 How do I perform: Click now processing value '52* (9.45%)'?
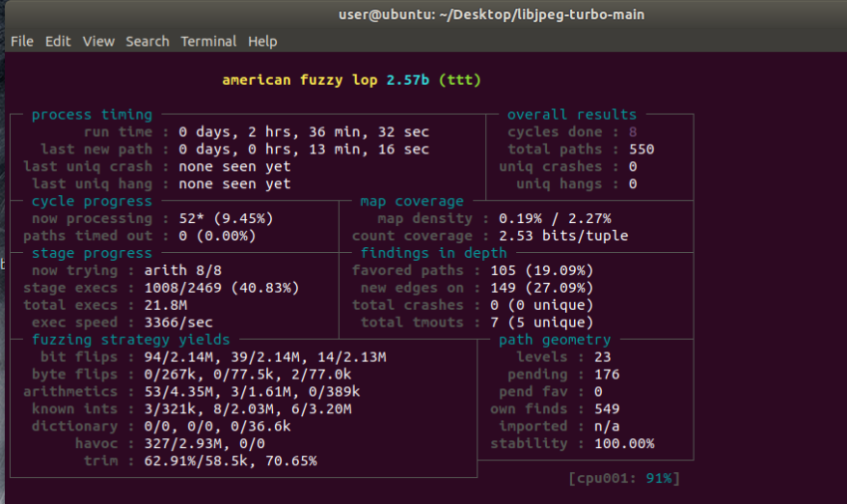point(226,218)
